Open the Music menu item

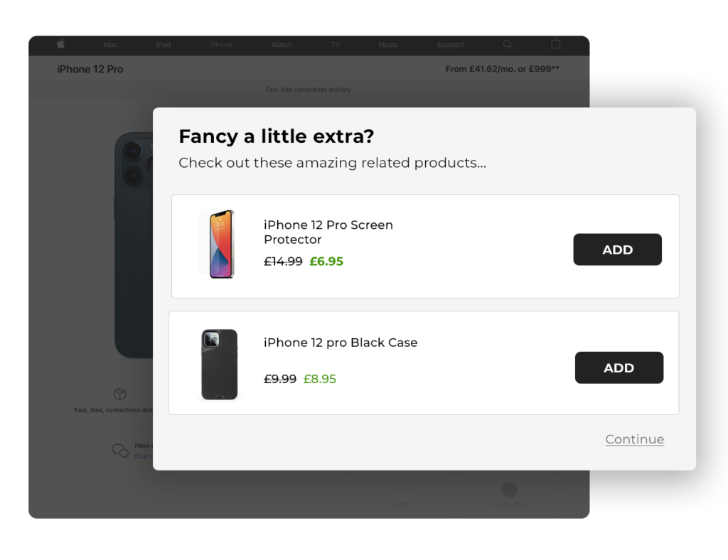pos(388,45)
